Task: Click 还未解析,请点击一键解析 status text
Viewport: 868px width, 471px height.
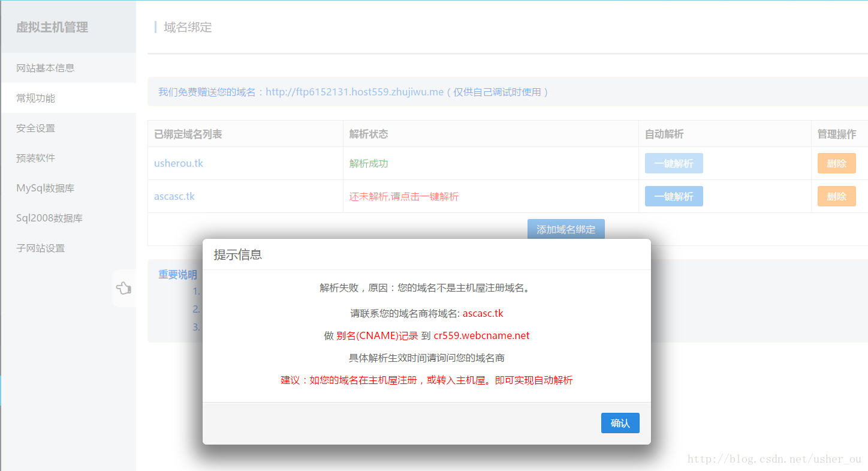Action: coord(404,196)
